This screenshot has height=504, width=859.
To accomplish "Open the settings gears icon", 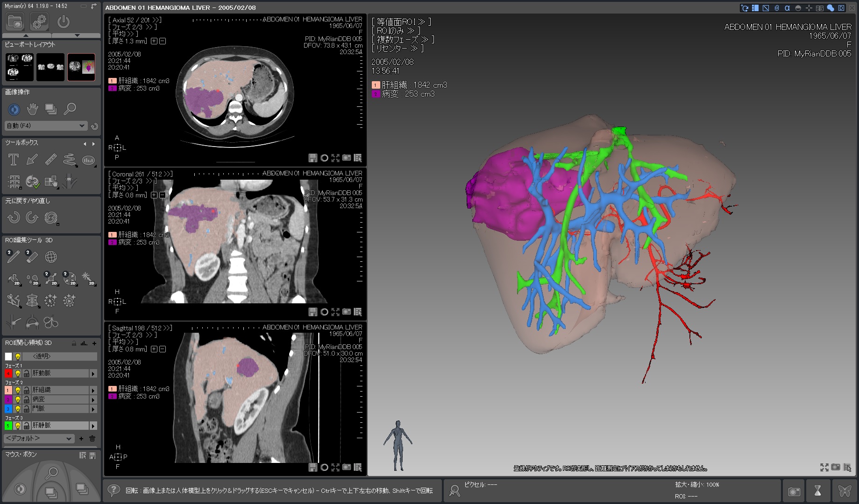I will pyautogui.click(x=39, y=21).
